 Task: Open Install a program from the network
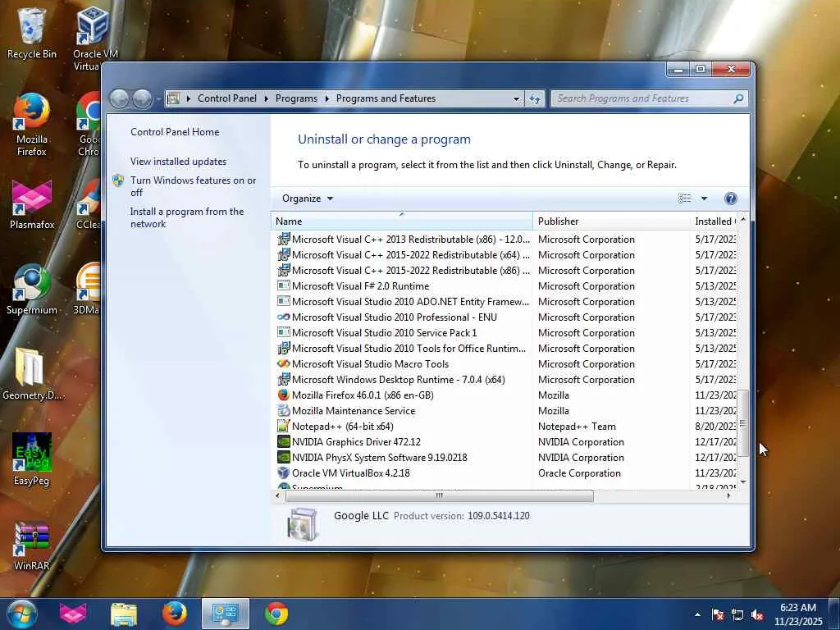[187, 217]
